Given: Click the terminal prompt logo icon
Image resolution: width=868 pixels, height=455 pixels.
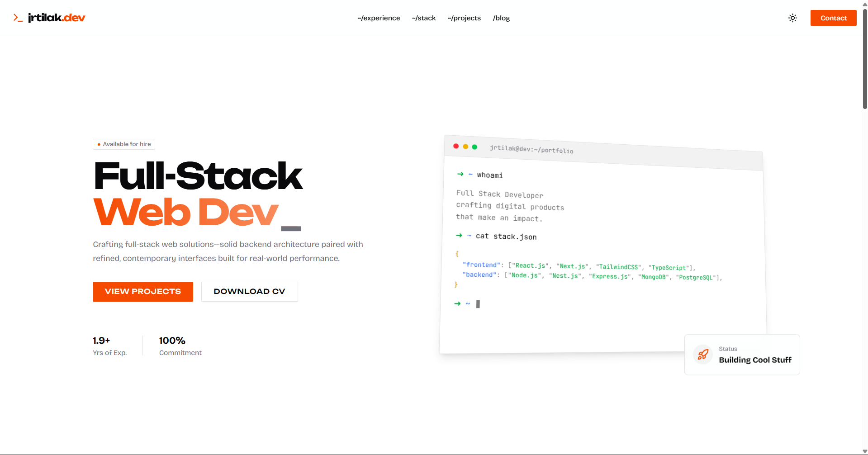Looking at the screenshot, I should point(18,18).
